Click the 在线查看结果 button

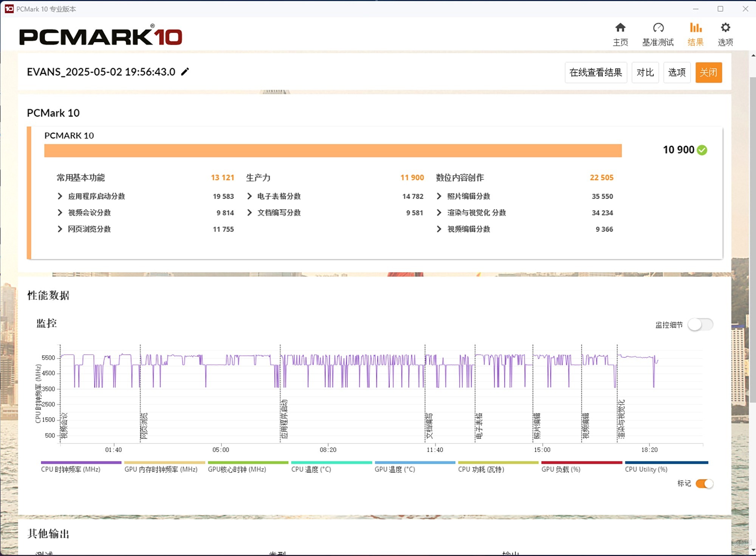pos(596,72)
